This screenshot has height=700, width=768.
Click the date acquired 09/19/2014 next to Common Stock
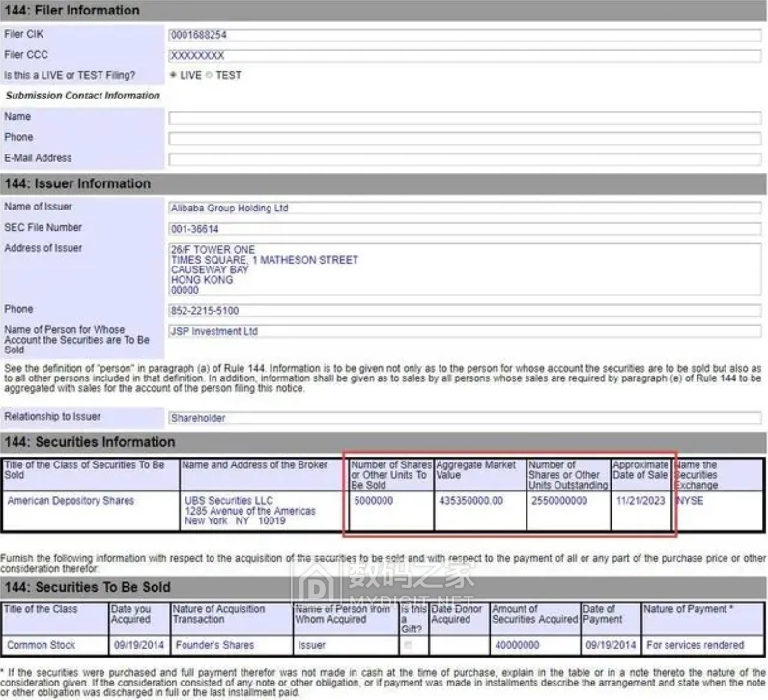(x=139, y=645)
